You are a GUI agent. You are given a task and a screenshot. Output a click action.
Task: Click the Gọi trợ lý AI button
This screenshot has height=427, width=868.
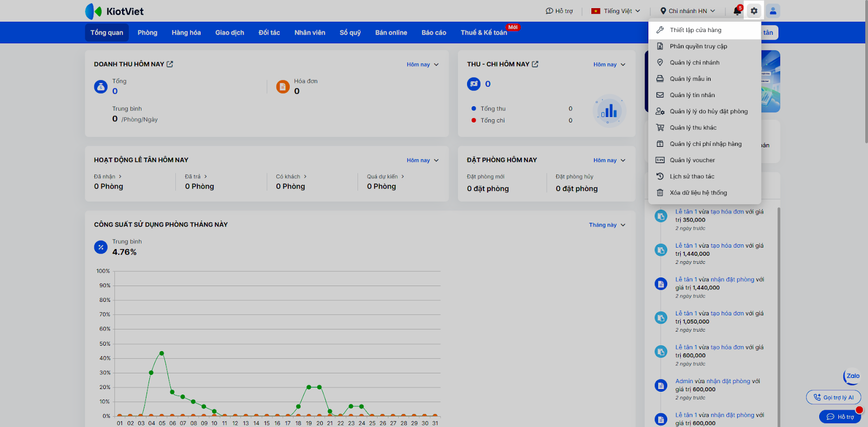(x=834, y=397)
